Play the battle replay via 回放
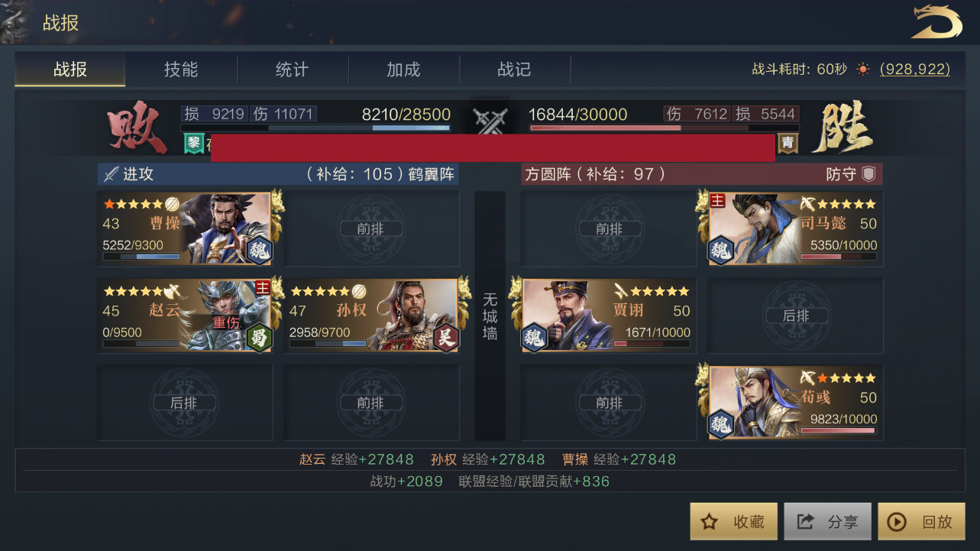 [x=921, y=521]
